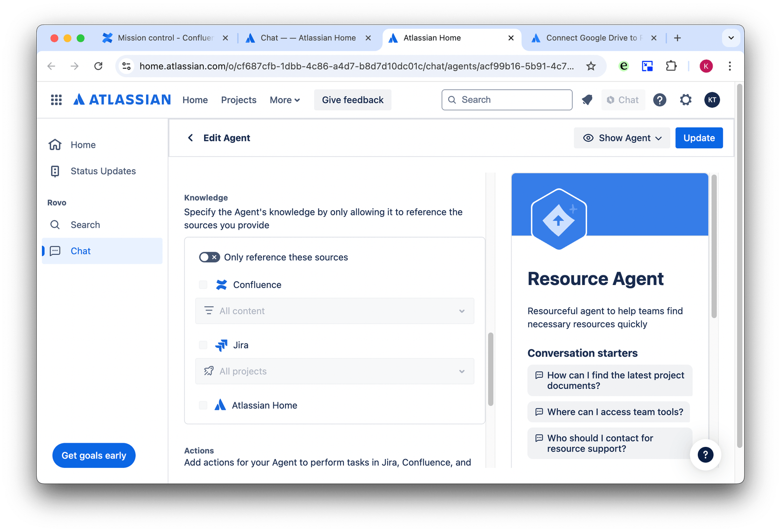Tick the Atlassian Home checkbox

point(203,406)
